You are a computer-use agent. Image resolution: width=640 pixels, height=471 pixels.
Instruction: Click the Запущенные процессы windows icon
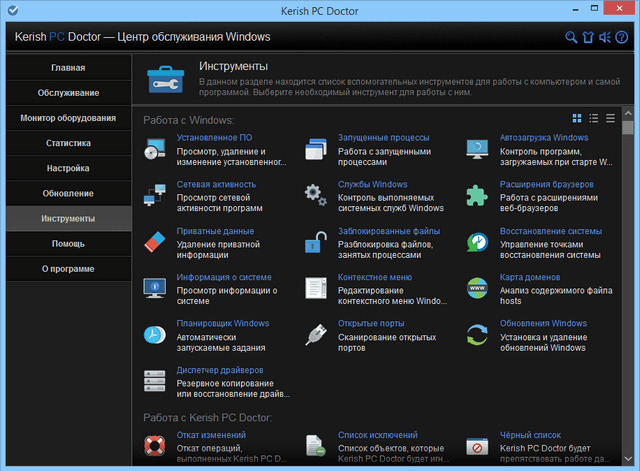click(316, 150)
